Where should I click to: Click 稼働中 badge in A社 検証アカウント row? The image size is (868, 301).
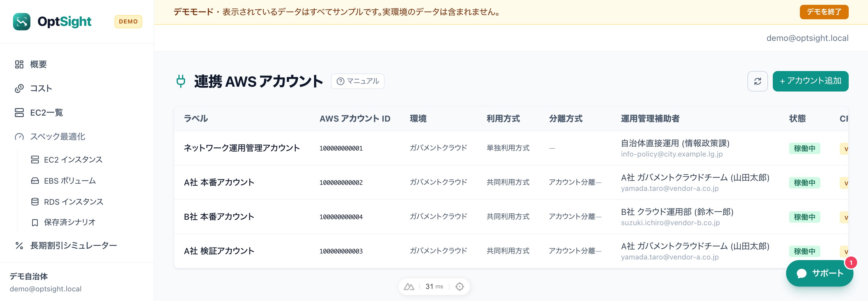coord(804,251)
